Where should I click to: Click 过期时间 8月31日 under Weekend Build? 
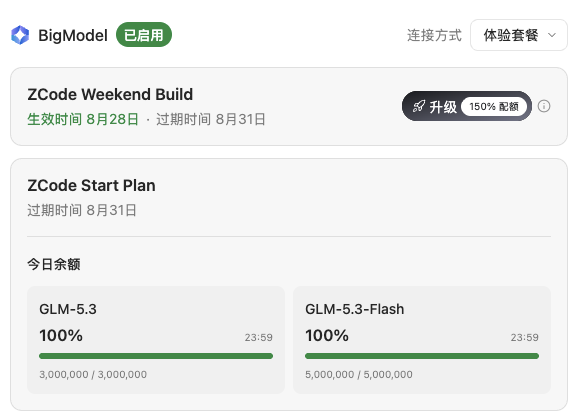pos(211,119)
